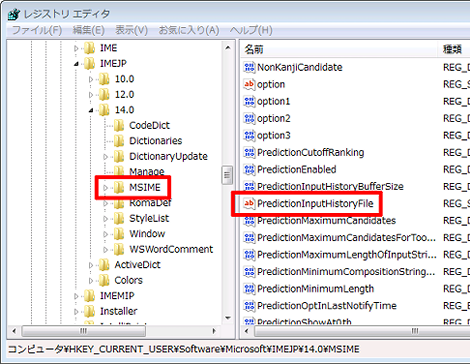Click the registry path in status bar
This screenshot has width=470, height=364.
184,349
